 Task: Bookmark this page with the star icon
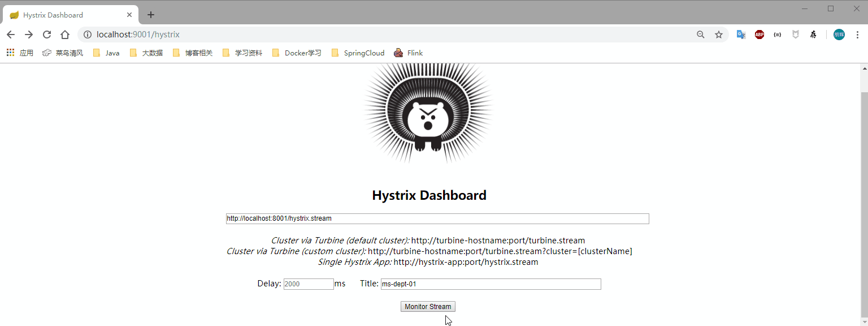pos(719,35)
